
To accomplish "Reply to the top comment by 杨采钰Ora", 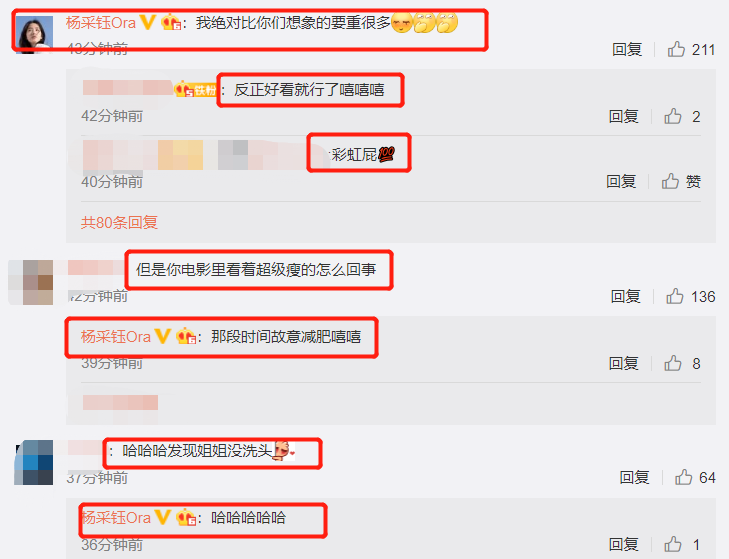I will pos(627,49).
